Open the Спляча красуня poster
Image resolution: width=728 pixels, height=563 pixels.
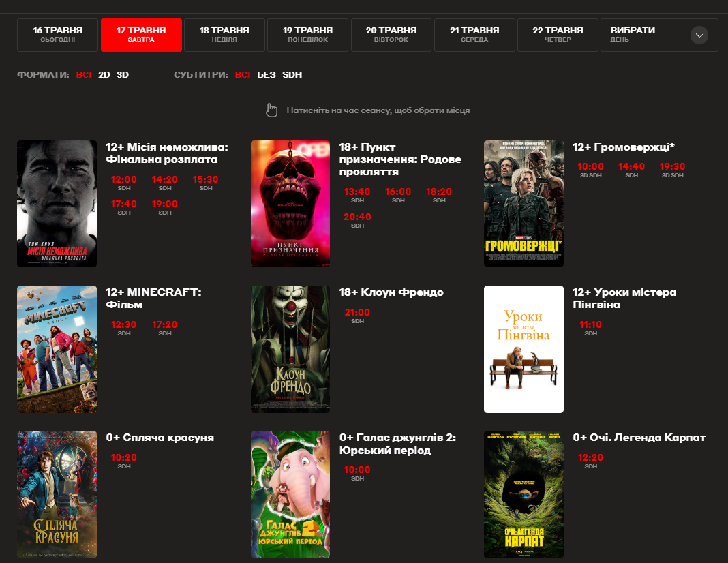pyautogui.click(x=57, y=494)
